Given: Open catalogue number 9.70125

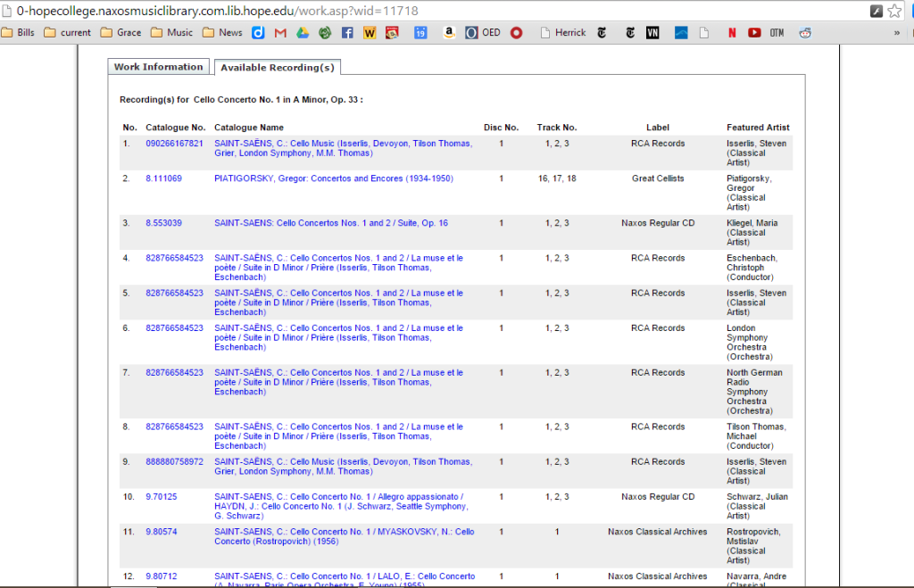Looking at the screenshot, I should (x=162, y=496).
